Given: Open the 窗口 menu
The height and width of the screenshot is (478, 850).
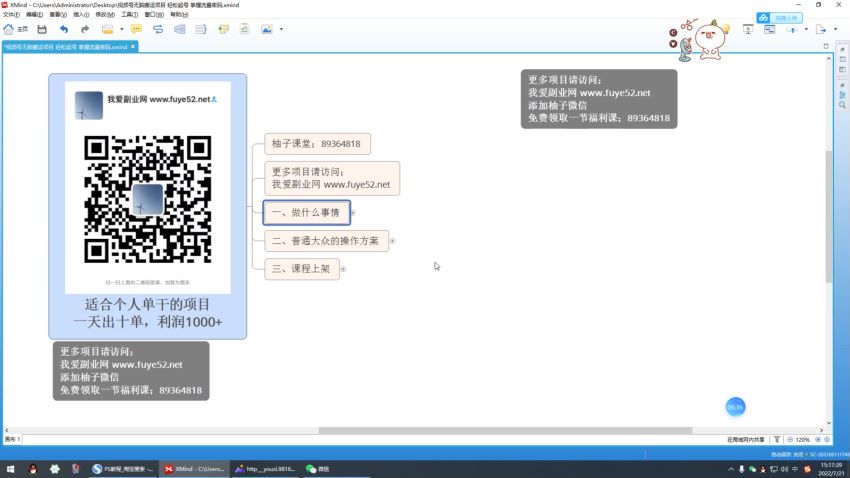Looking at the screenshot, I should (153, 15).
